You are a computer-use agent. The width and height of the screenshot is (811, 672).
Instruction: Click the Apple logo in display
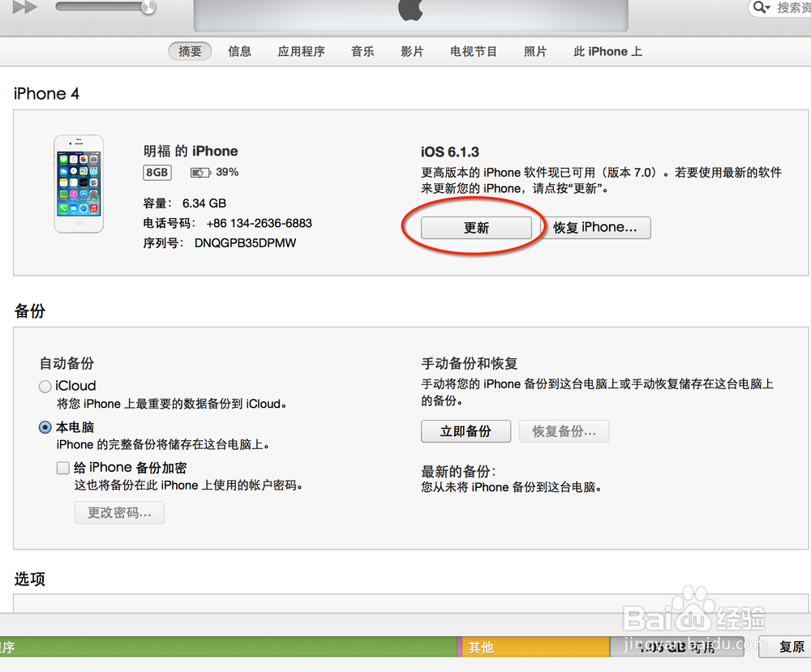click(410, 9)
